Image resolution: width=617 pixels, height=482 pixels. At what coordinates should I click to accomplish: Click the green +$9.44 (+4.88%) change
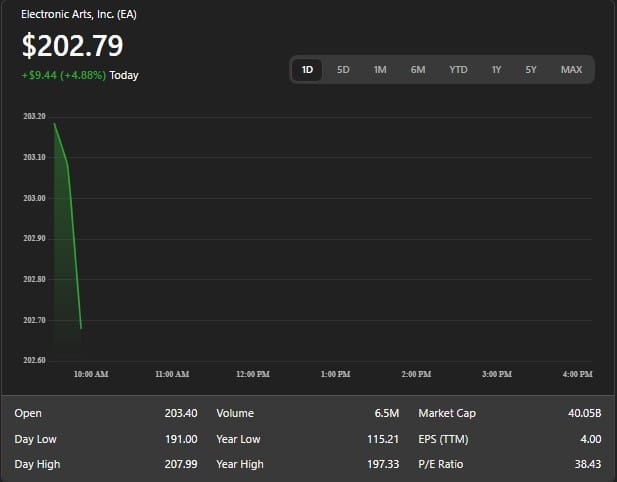[x=63, y=75]
